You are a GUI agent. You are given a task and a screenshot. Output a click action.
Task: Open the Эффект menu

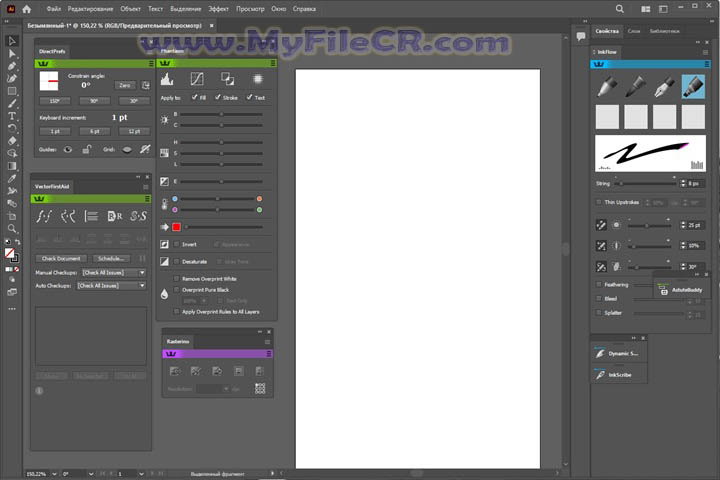click(219, 9)
